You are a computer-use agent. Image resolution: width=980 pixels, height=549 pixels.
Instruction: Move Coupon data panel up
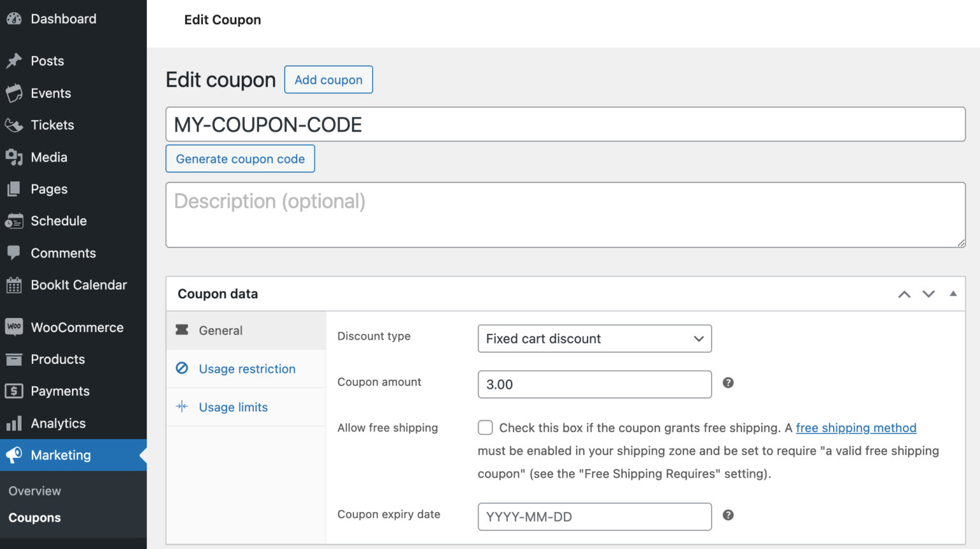tap(904, 294)
